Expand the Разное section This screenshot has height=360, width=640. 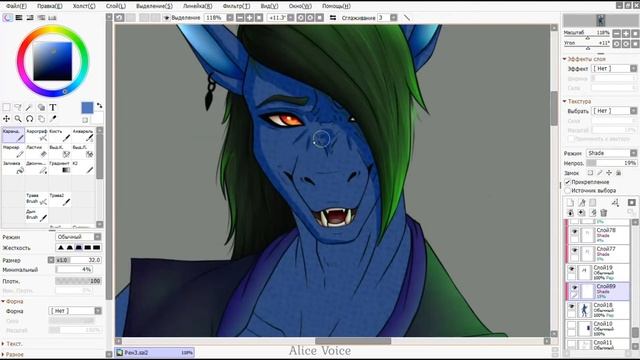click(x=3, y=354)
